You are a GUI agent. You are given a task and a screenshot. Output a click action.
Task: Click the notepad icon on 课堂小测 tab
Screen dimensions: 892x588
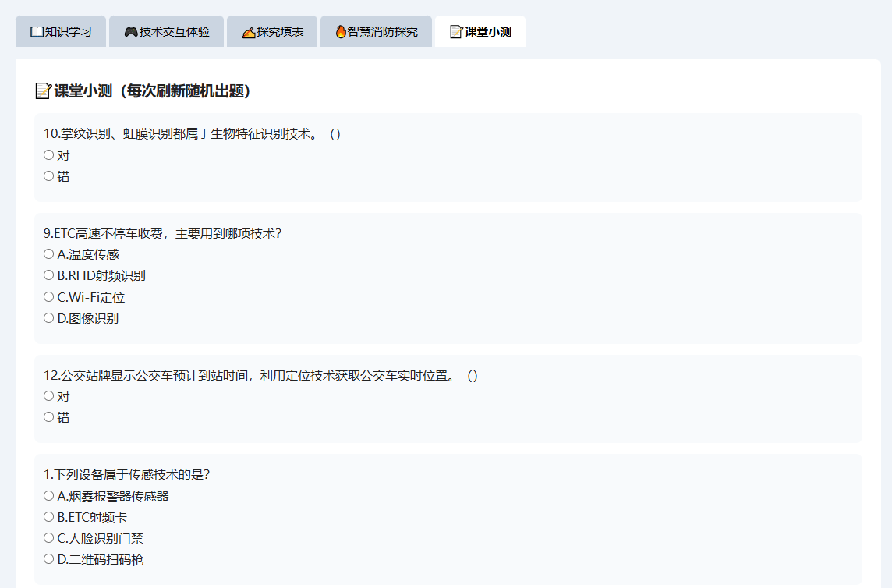pyautogui.click(x=456, y=32)
